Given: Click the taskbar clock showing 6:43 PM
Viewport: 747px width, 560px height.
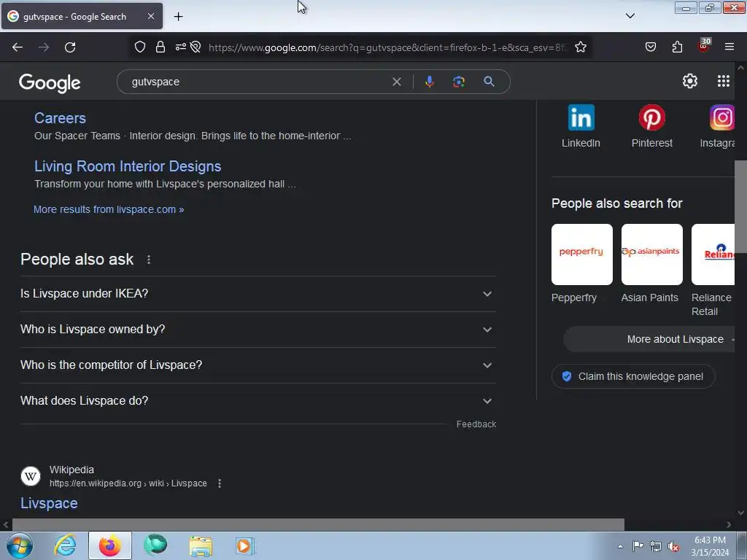Looking at the screenshot, I should [x=710, y=546].
